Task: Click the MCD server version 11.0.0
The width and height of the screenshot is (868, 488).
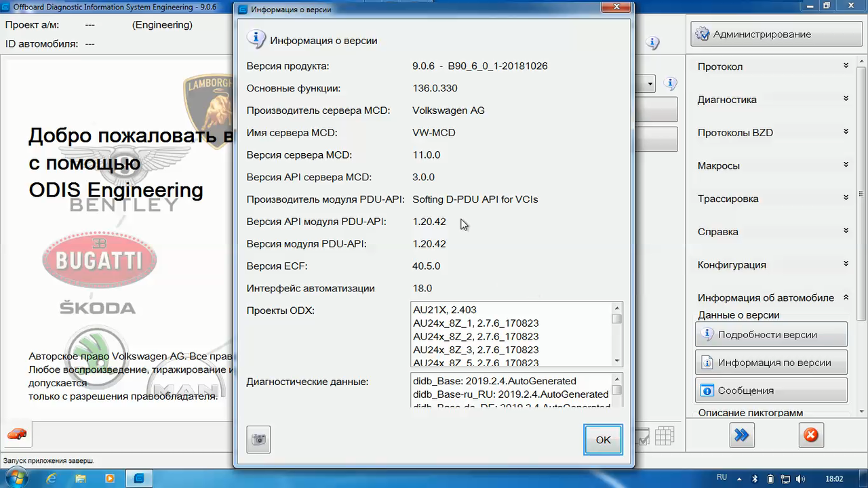Action: pos(427,155)
